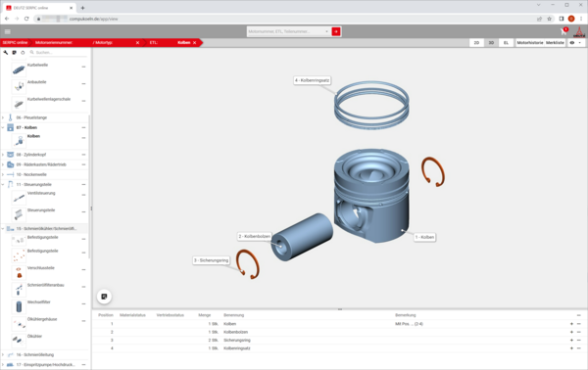Switch to EL view
Viewport: 588px width, 370px height.
pos(506,43)
